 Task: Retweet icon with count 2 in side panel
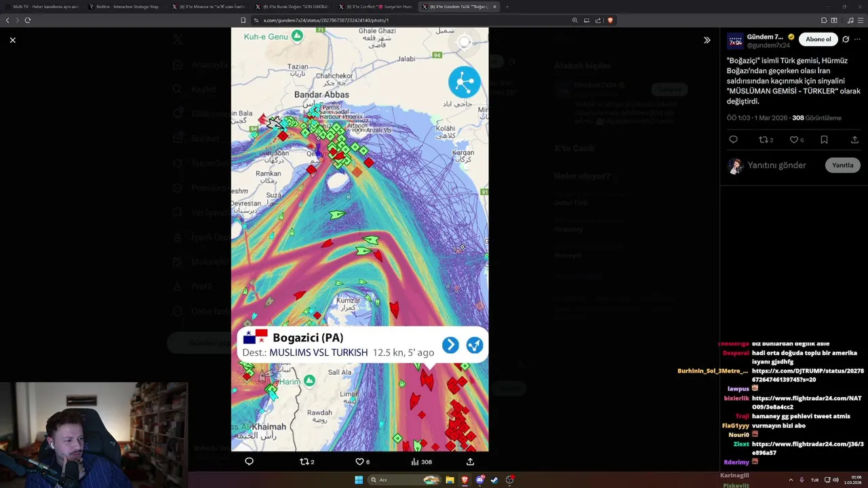click(766, 140)
